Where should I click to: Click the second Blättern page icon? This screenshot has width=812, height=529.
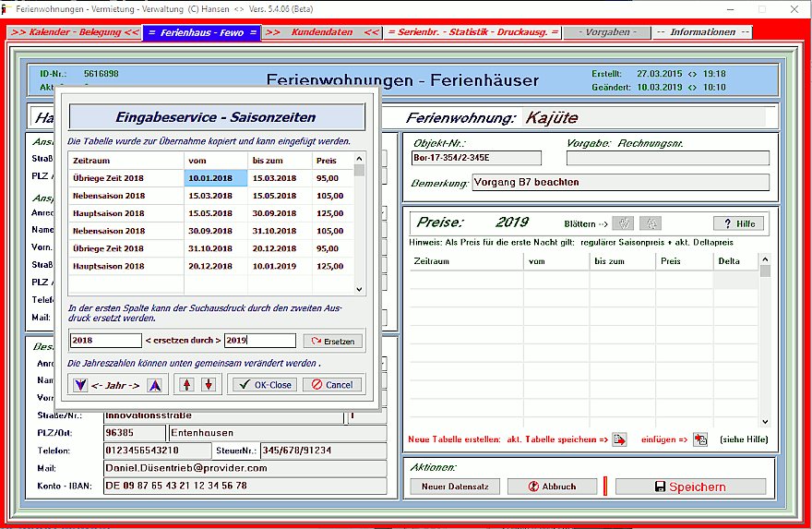pyautogui.click(x=650, y=223)
